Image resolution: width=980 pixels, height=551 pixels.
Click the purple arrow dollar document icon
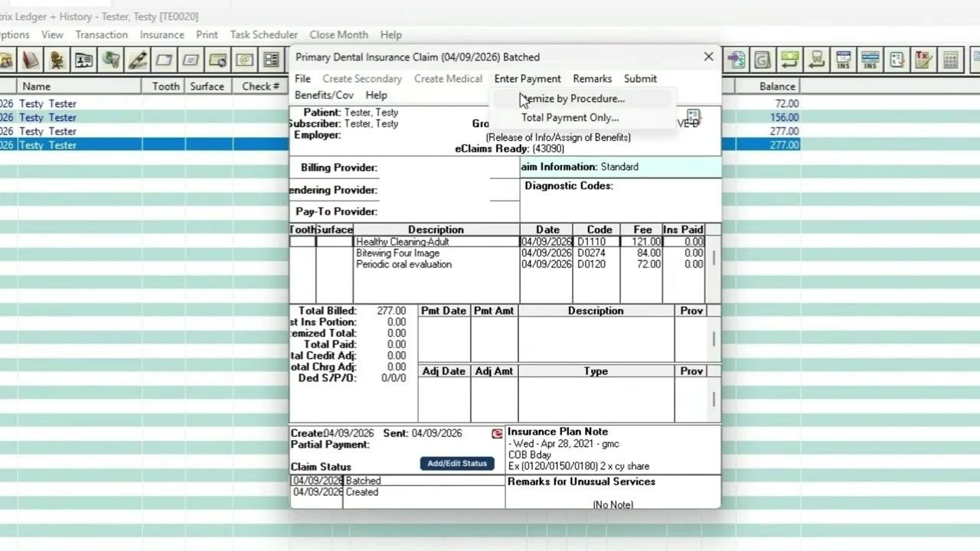[x=737, y=60]
